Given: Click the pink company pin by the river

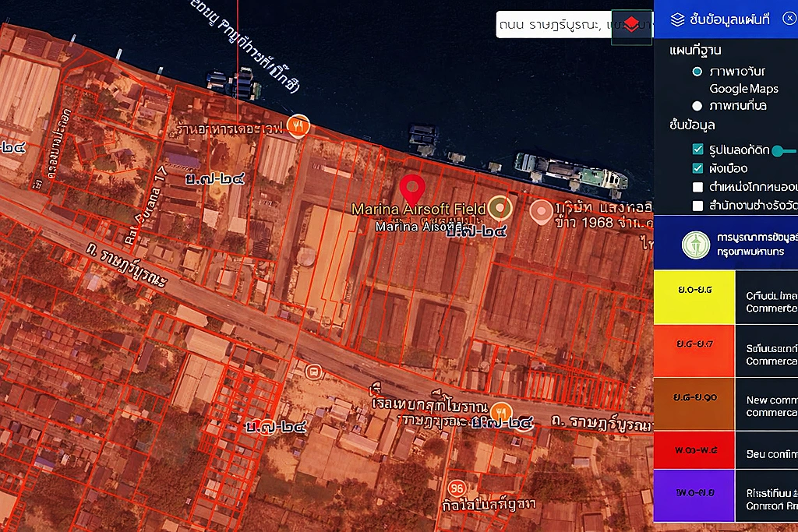Looking at the screenshot, I should click(x=541, y=210).
